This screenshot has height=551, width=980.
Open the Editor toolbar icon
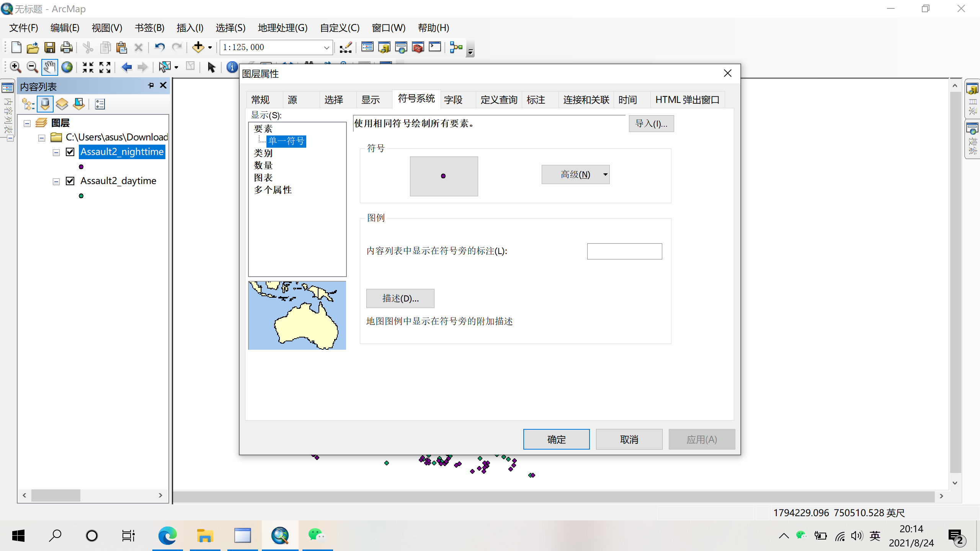(x=346, y=47)
